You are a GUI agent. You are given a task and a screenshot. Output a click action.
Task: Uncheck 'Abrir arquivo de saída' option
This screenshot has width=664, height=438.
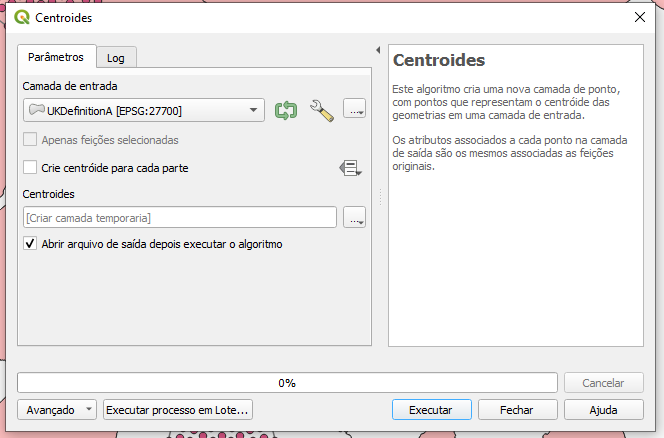pos(30,243)
